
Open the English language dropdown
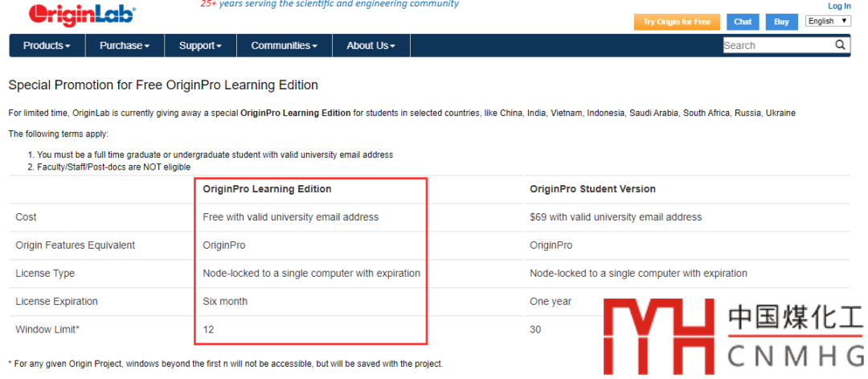tap(828, 21)
